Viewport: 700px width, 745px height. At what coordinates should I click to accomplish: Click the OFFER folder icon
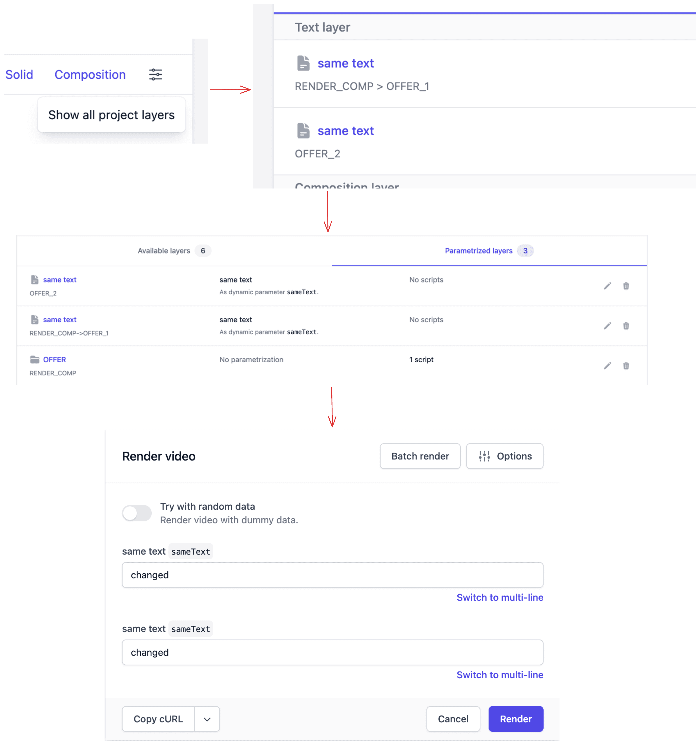35,359
